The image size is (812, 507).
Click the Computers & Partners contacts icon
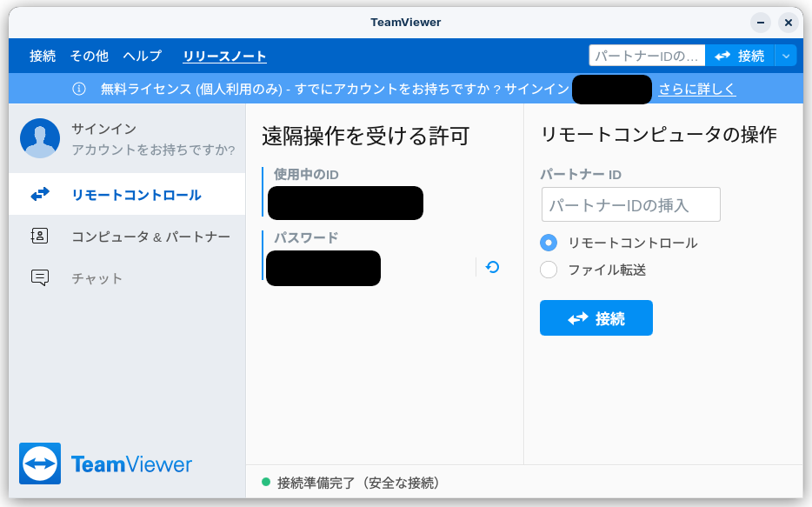tap(40, 237)
